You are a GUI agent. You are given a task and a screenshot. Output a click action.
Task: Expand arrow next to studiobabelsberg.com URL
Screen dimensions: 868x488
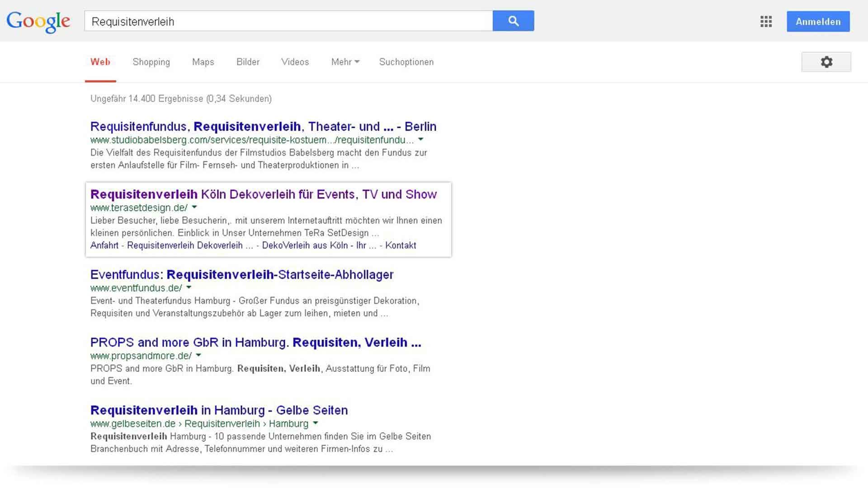[x=420, y=139]
